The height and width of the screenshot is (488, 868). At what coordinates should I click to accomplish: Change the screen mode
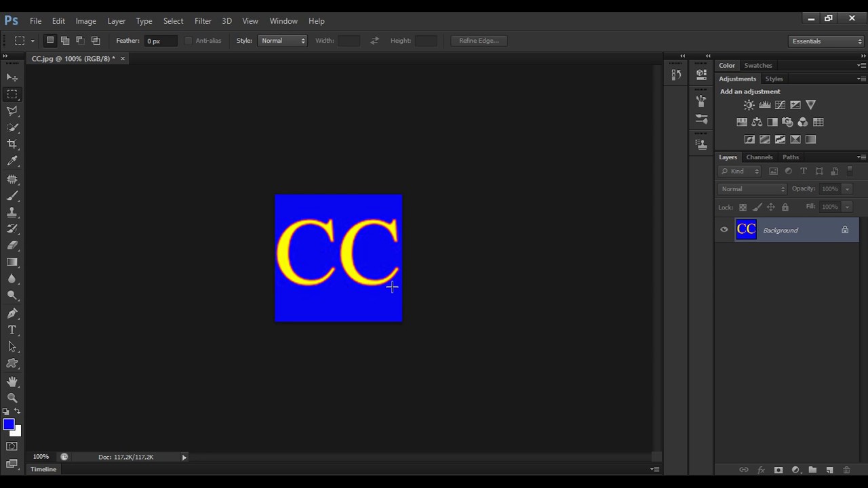(x=12, y=464)
